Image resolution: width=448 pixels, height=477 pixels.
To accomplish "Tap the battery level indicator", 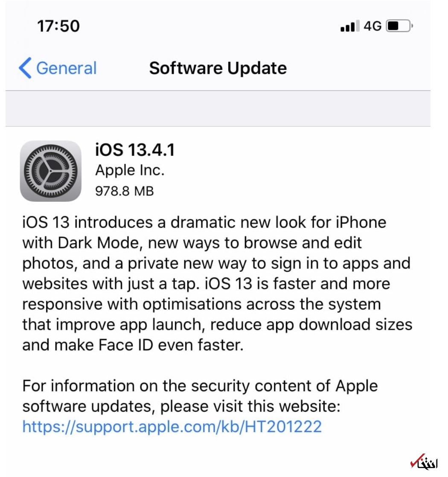I will coord(399,26).
